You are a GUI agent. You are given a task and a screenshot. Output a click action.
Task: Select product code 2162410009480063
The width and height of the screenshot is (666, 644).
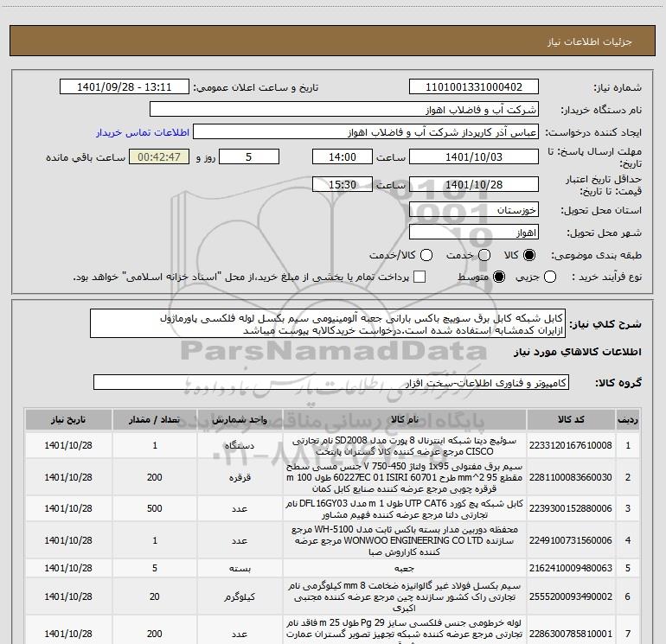coord(571,568)
